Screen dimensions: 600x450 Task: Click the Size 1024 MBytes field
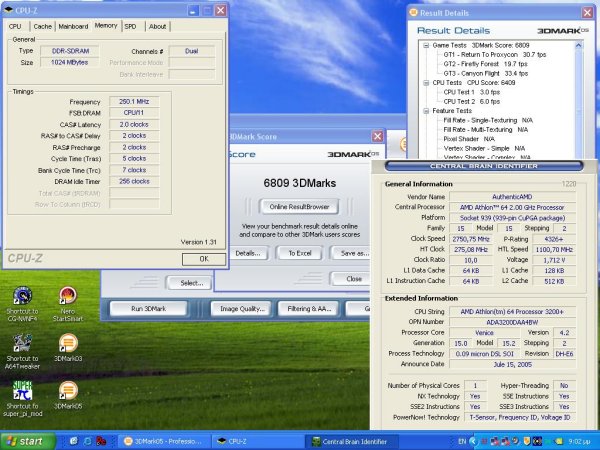70,62
